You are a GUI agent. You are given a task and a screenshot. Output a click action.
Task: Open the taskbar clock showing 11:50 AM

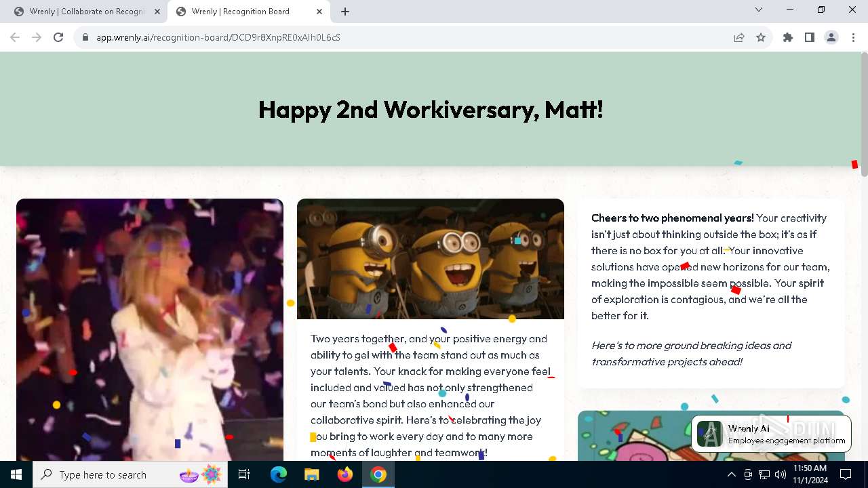point(810,474)
